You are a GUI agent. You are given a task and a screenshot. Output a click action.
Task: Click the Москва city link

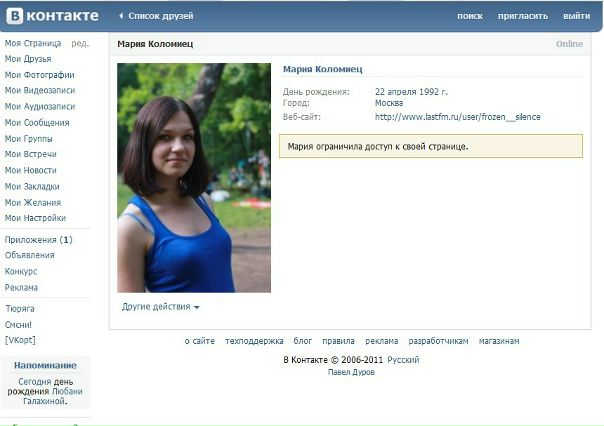click(389, 103)
